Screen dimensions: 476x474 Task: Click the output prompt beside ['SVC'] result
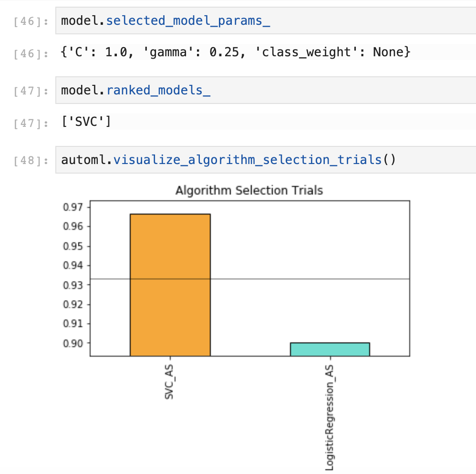30,123
